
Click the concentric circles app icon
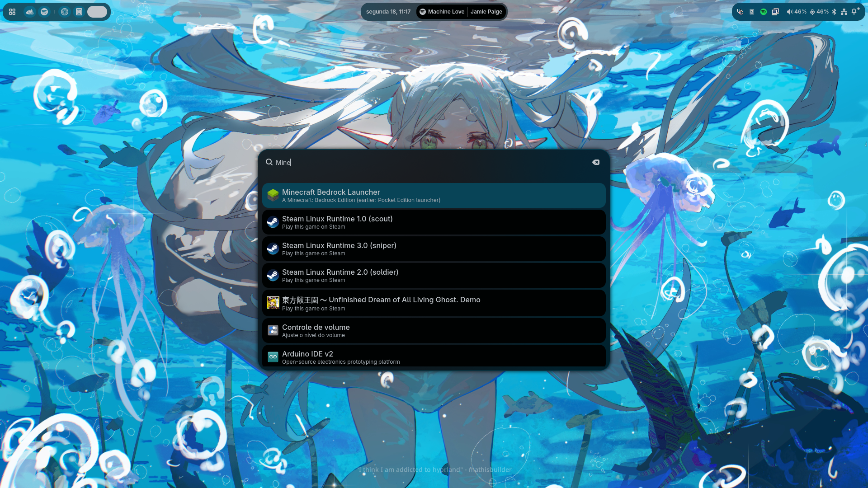coord(65,12)
